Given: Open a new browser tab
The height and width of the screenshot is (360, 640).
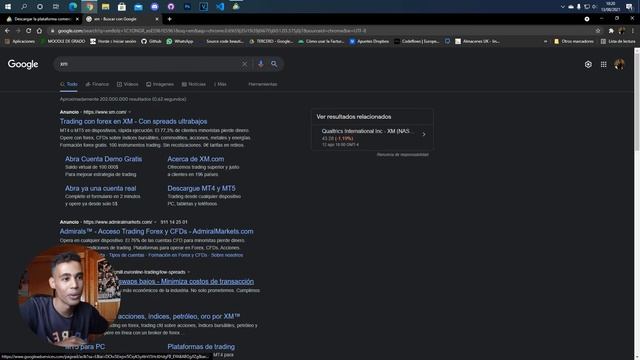Looking at the screenshot, I should (169, 19).
